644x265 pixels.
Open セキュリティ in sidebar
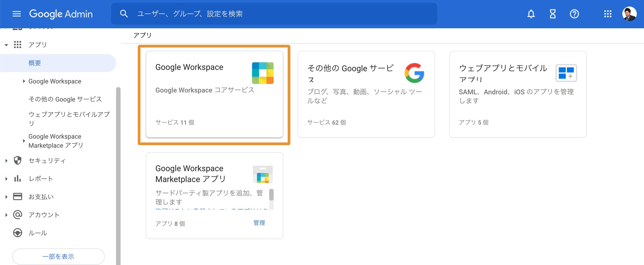47,161
